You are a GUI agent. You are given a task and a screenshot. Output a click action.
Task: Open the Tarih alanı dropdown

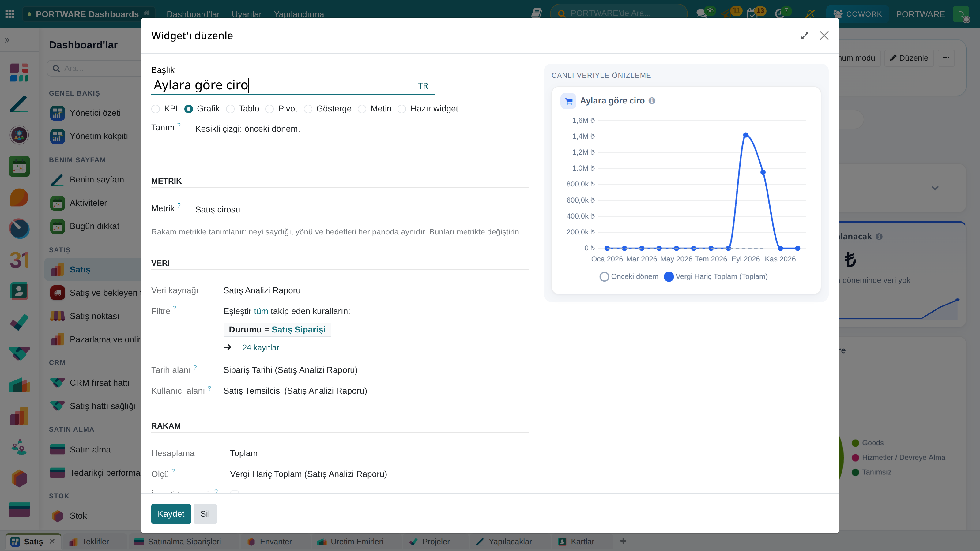click(376, 370)
